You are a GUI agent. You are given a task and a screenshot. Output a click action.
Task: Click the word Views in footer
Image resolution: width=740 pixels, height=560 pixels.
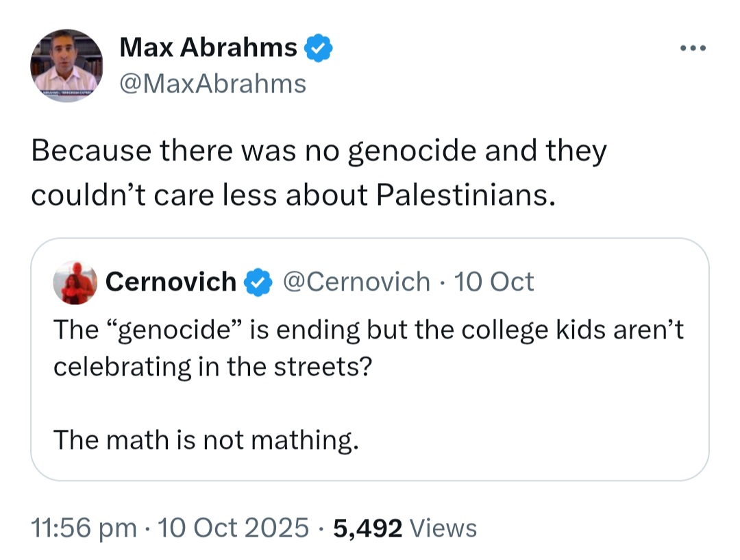(443, 527)
